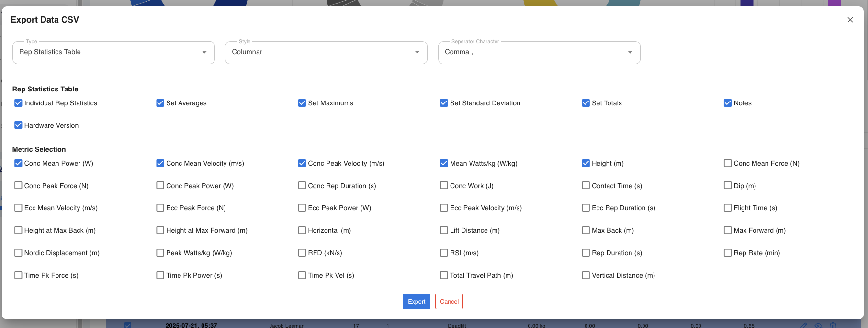Enable Height at Max Forward (m)

(160, 230)
